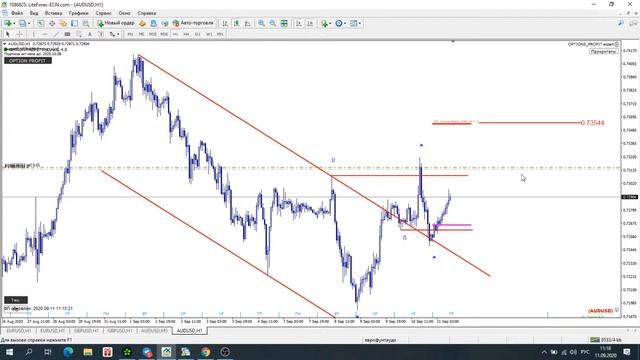640x360 pixels.
Task: Switch chart to candlesticks style
Action: [236, 23]
